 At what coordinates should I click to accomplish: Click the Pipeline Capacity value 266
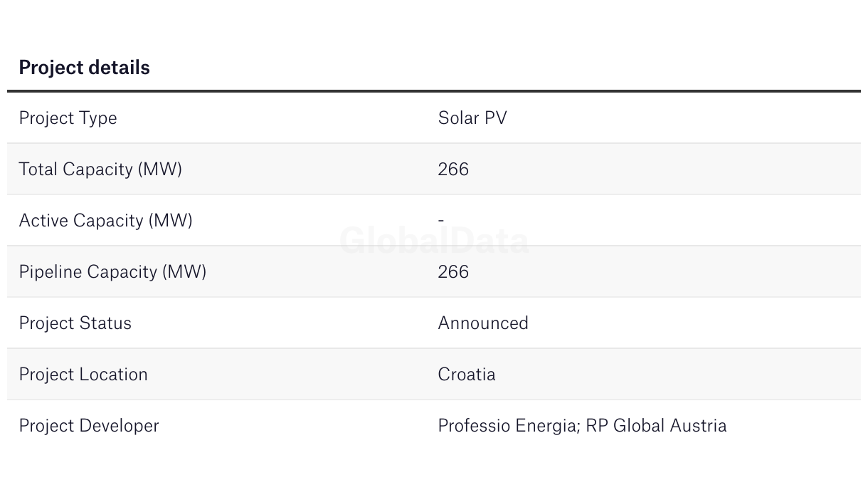[453, 272]
